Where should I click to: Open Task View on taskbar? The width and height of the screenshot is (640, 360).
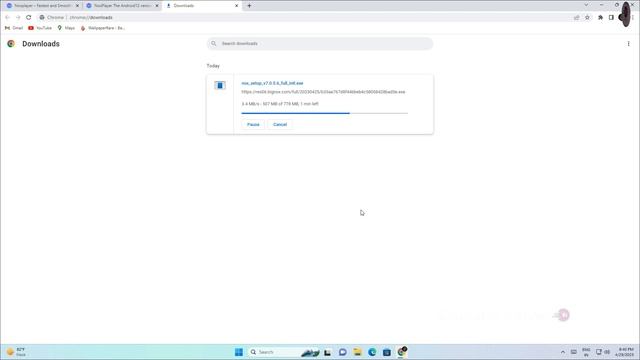[x=327, y=352]
